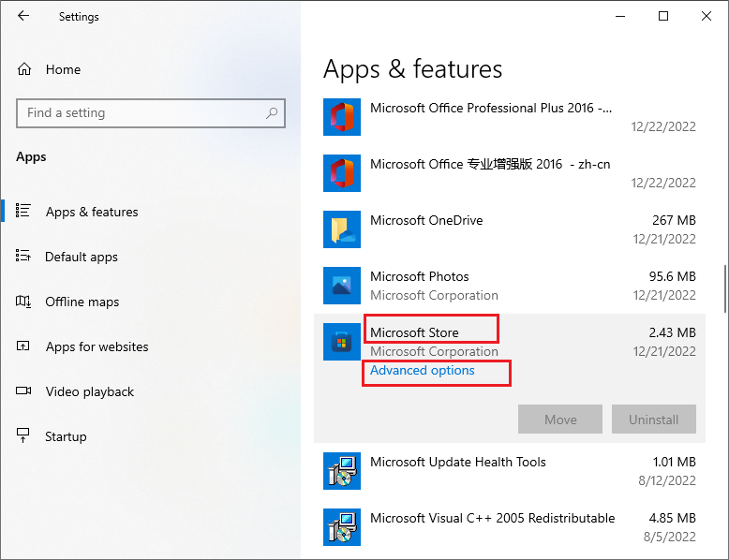This screenshot has height=560, width=729.
Task: Open Video playback settings
Action: (90, 391)
